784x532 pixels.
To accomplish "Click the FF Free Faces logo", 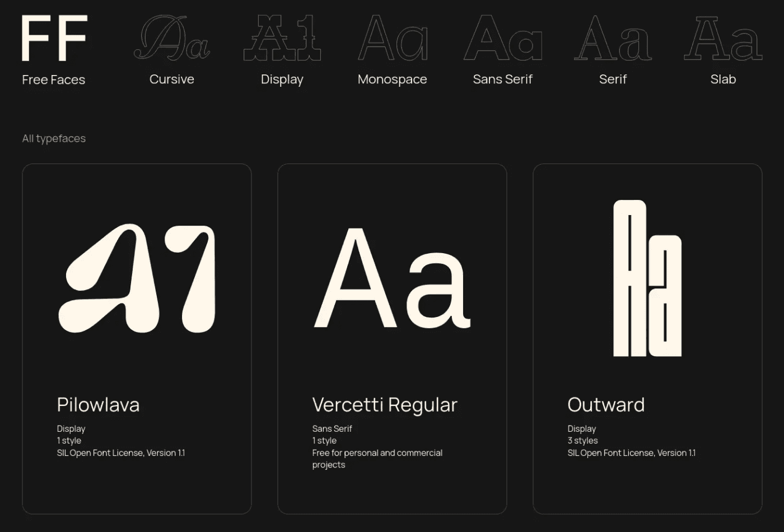I will (x=54, y=38).
